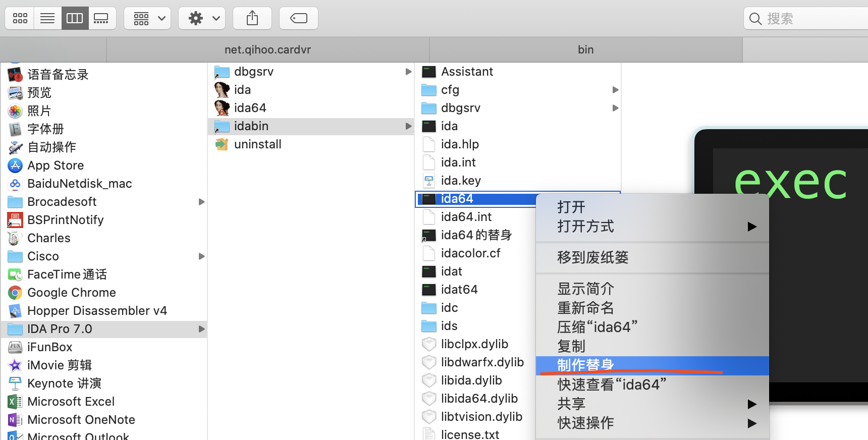Click the iFunBox app icon
The width and height of the screenshot is (868, 440).
point(15,347)
